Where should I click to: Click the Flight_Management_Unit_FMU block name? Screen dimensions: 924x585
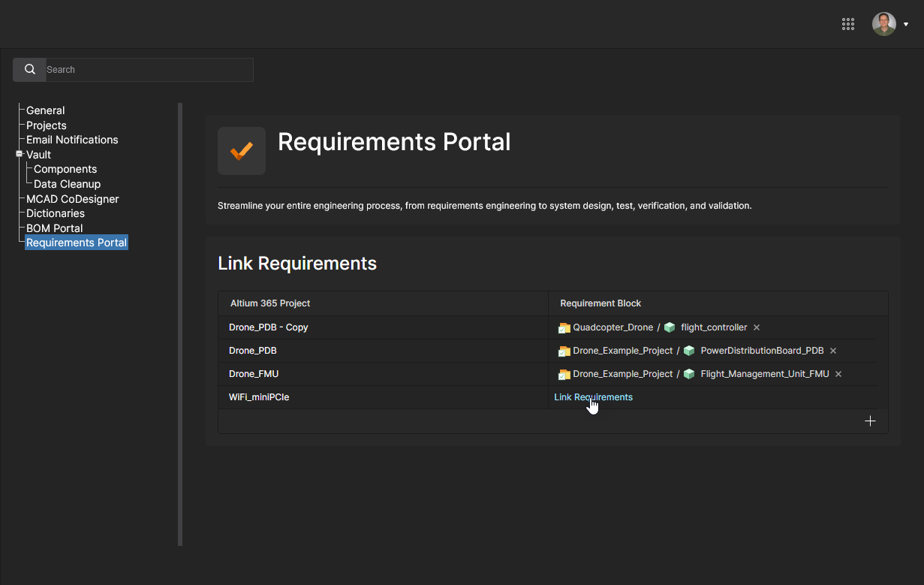click(765, 374)
